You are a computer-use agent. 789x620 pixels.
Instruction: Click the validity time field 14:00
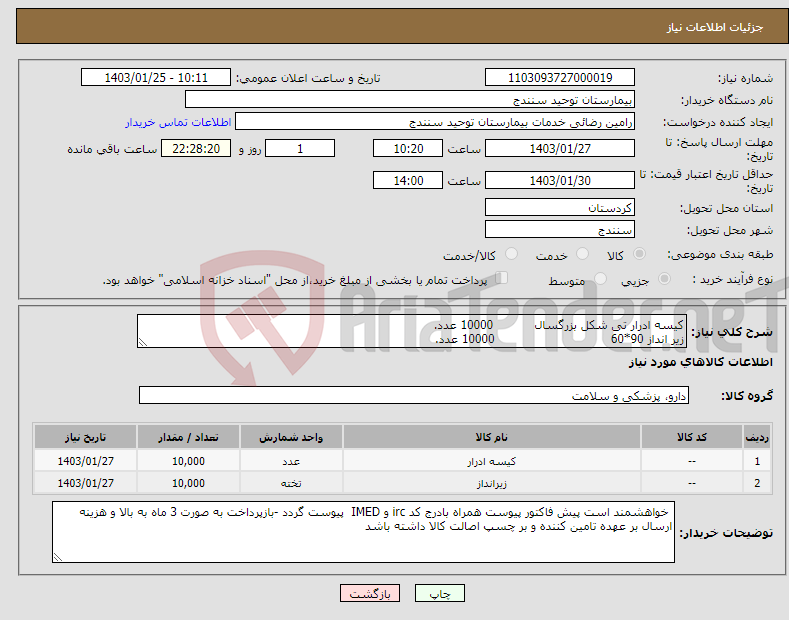(x=408, y=180)
